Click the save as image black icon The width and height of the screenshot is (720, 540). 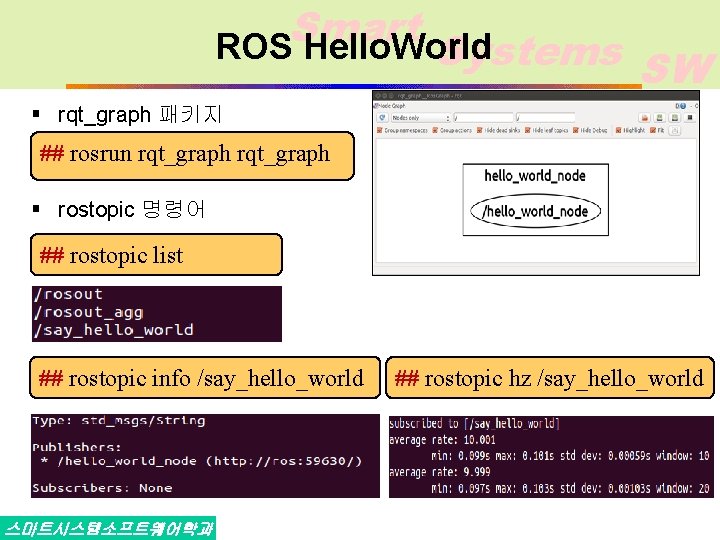click(689, 118)
